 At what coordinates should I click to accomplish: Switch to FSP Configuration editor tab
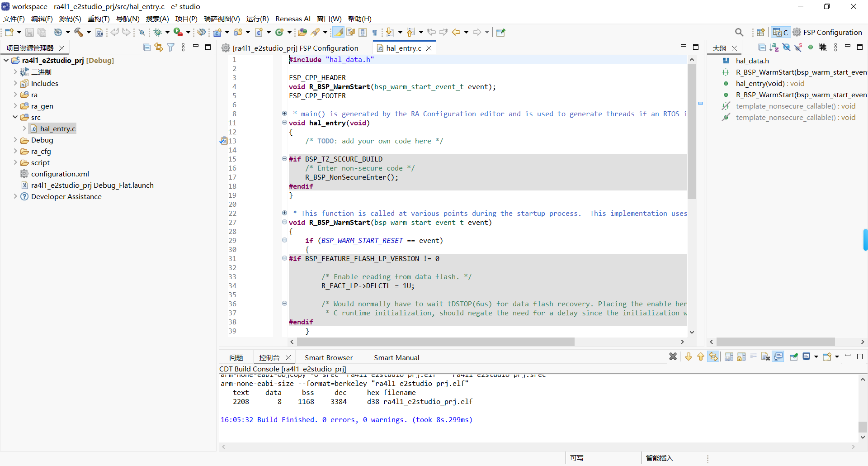pyautogui.click(x=295, y=48)
